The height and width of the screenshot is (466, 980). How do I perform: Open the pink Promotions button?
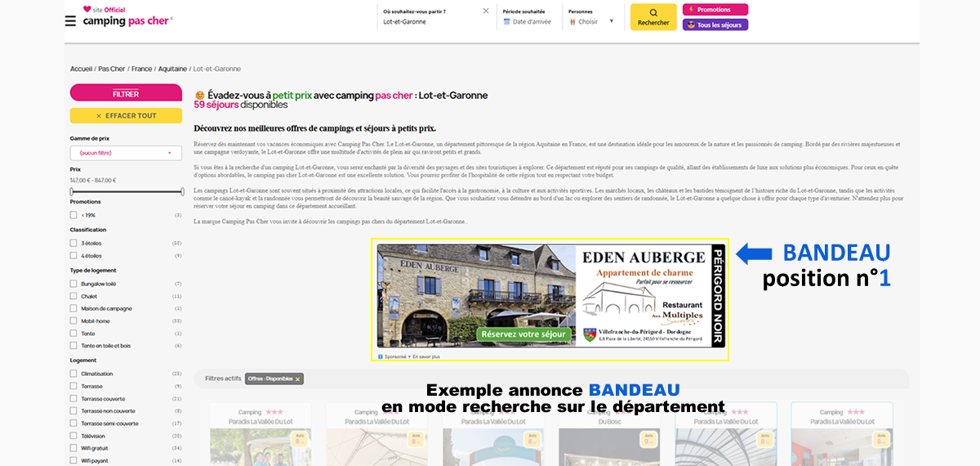pos(715,10)
